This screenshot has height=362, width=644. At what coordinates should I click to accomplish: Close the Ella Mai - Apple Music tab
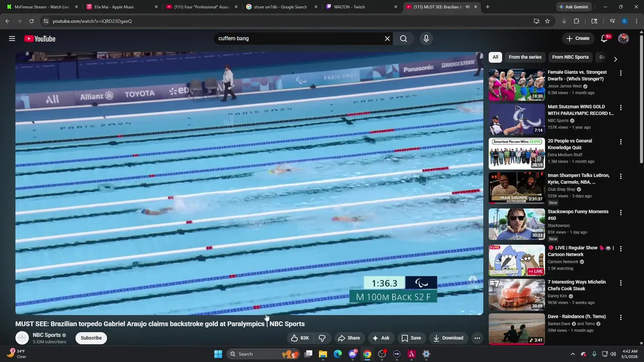(156, 7)
